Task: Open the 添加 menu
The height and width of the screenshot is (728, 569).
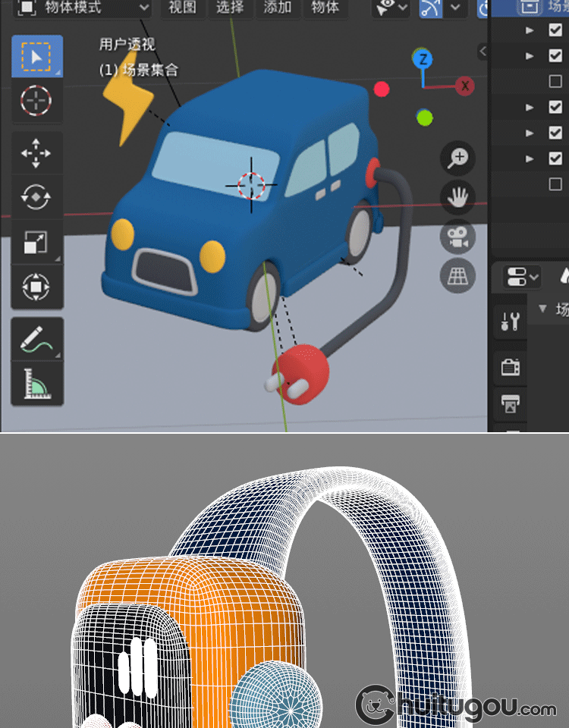Action: (277, 8)
